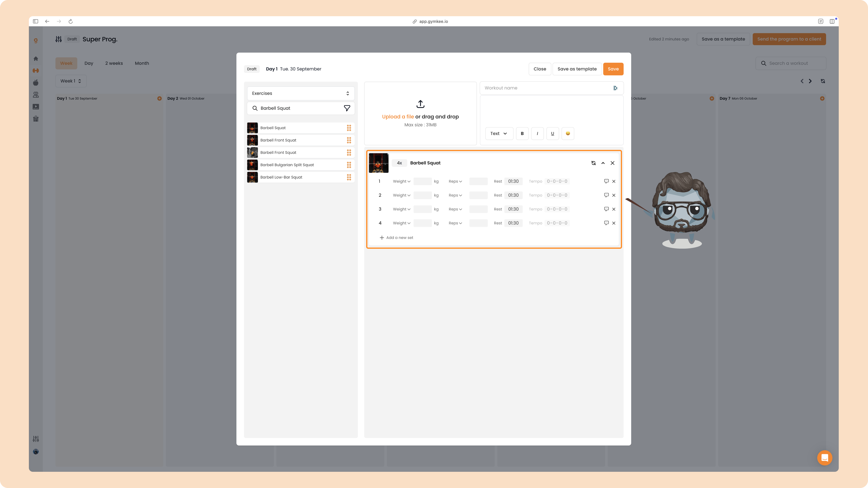
Task: Switch to the Day view tab
Action: tap(89, 63)
